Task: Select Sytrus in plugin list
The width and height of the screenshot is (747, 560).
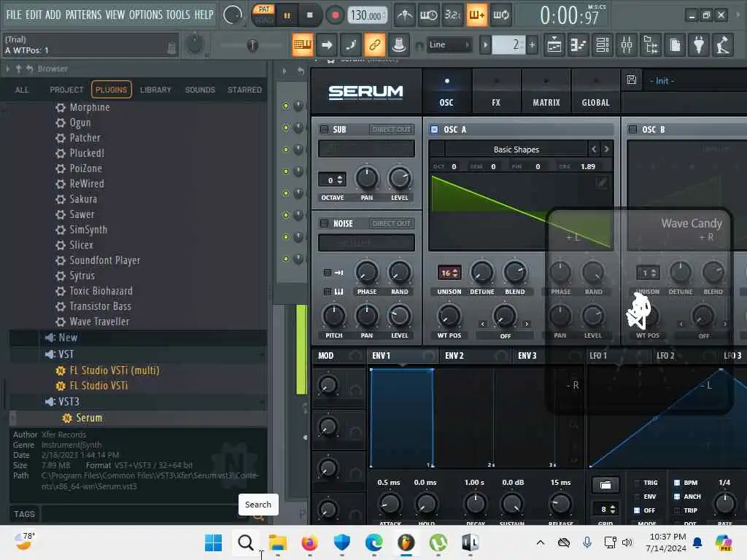Action: [82, 276]
